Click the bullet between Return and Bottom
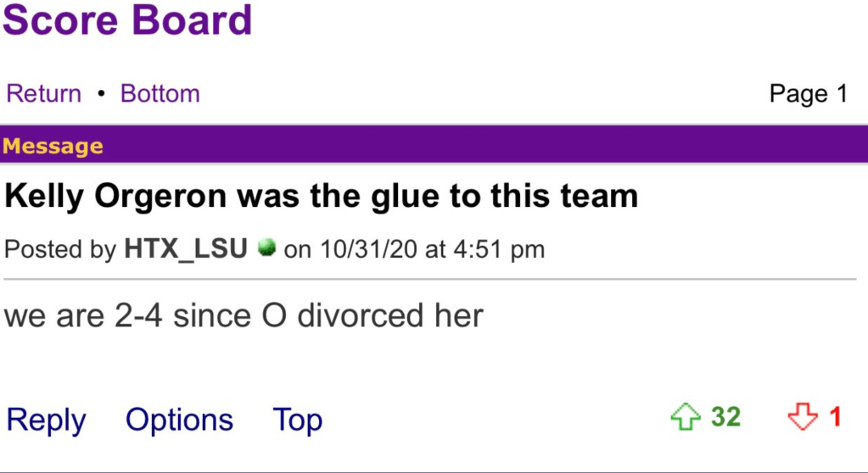This screenshot has width=868, height=473. click(x=101, y=93)
